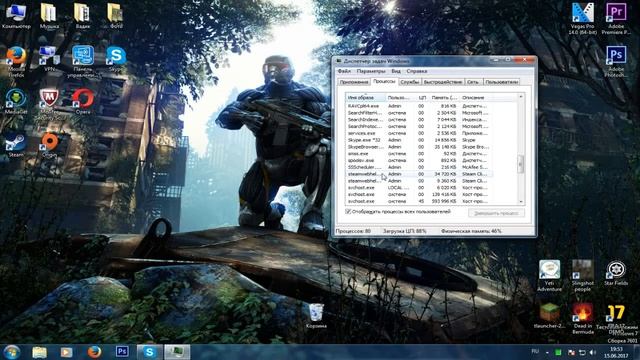
Task: Switch to Сеть tab
Action: click(473, 82)
